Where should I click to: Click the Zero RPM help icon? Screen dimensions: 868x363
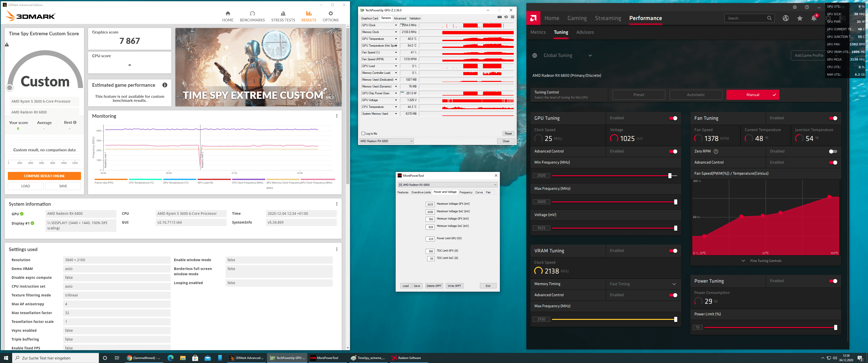716,152
